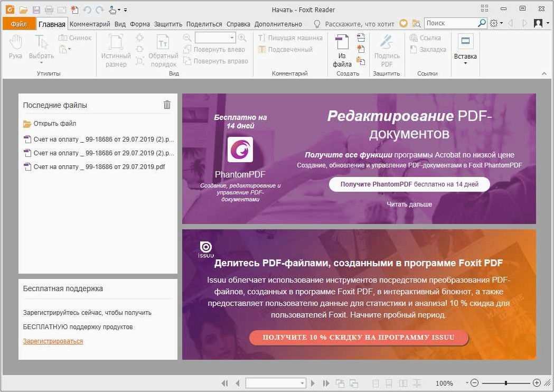
Task: Open the ribbon zoom level combo box
Action: (x=215, y=38)
